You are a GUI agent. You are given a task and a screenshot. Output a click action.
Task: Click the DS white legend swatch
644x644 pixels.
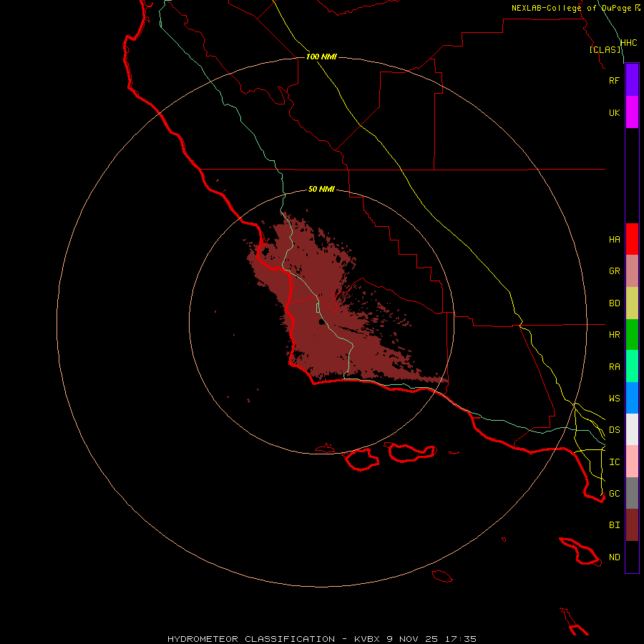tap(632, 429)
